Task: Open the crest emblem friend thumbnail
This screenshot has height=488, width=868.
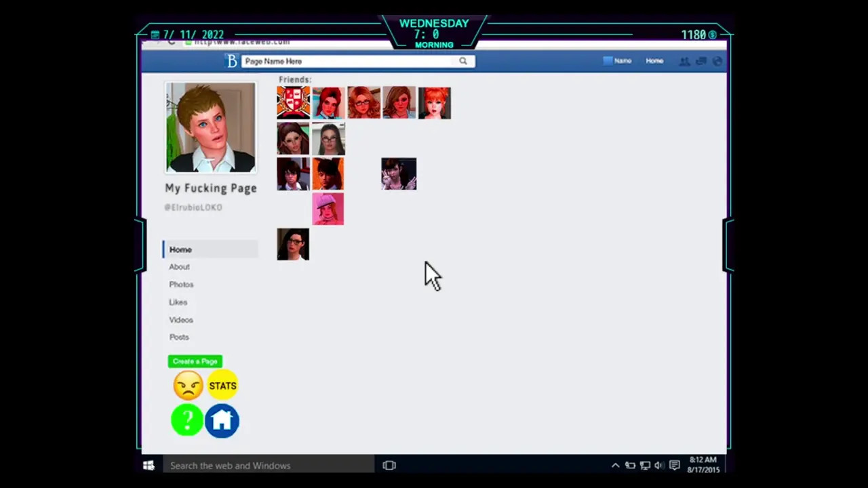Action: point(293,102)
